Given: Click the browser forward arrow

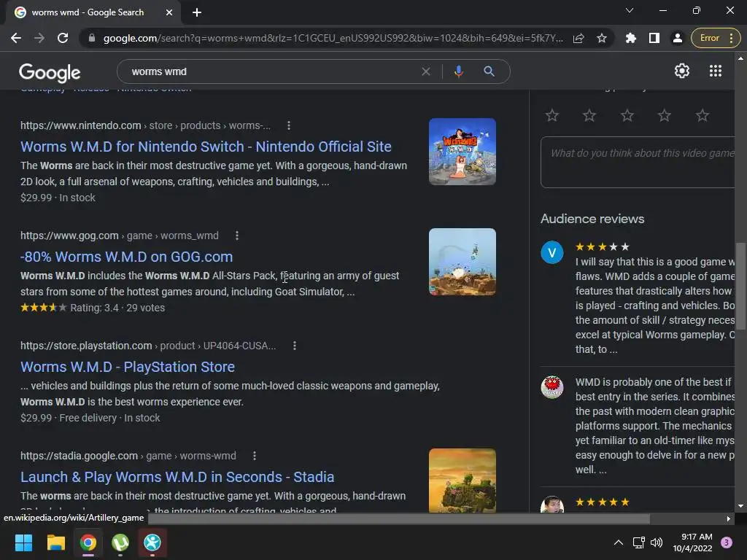Looking at the screenshot, I should pyautogui.click(x=39, y=38).
